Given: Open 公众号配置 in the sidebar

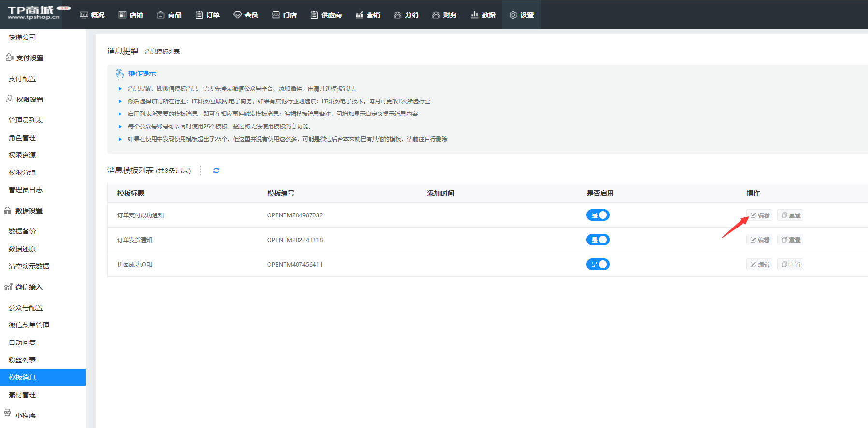Looking at the screenshot, I should pyautogui.click(x=26, y=308).
